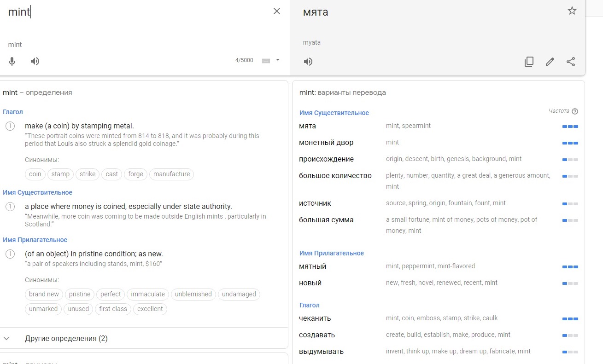Click the microphone voice input icon

12,61
